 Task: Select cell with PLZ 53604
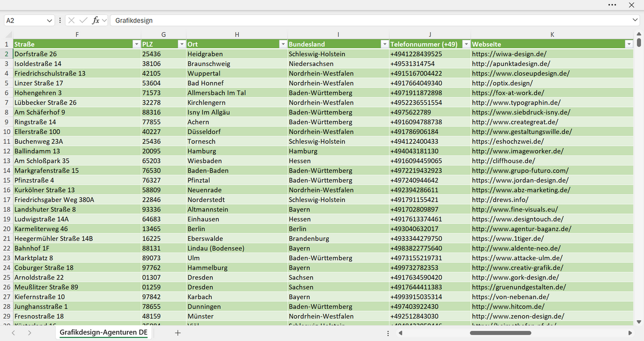click(x=163, y=83)
